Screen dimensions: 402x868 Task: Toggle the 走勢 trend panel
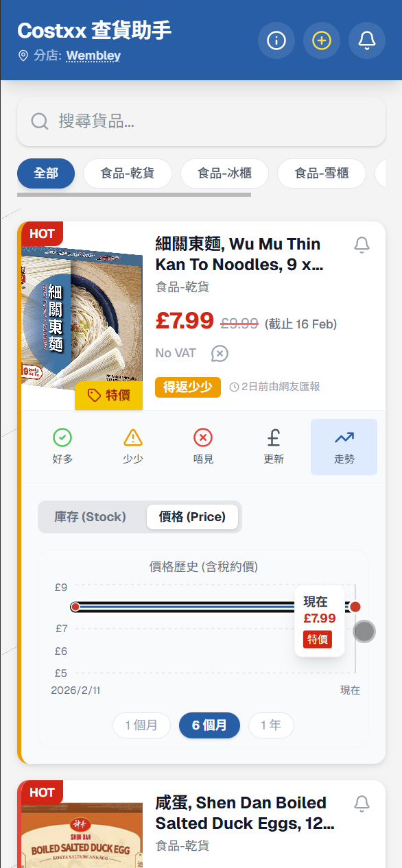click(x=344, y=446)
